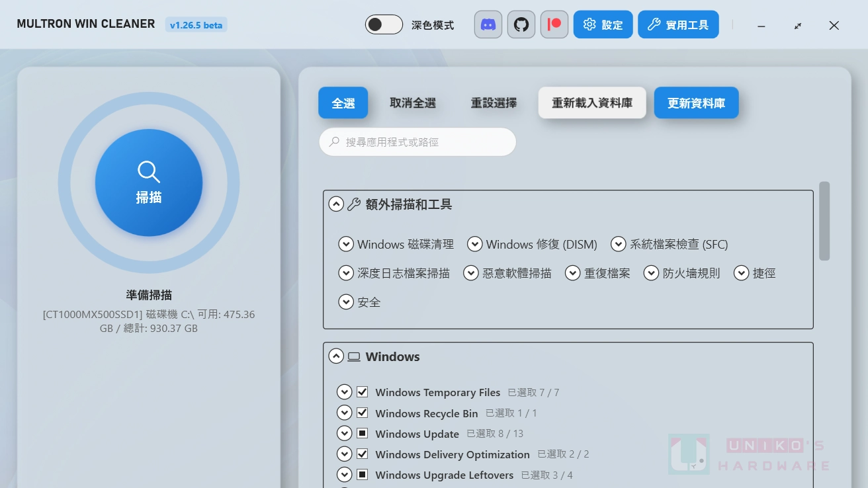Viewport: 868px width, 488px height.
Task: Toggle the Windows Update checkbox
Action: coord(362,434)
